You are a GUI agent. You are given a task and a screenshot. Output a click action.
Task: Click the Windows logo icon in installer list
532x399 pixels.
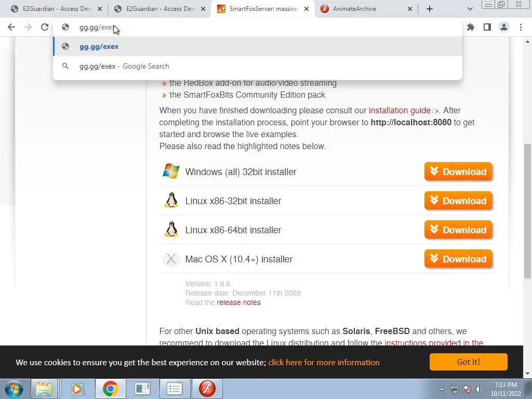pyautogui.click(x=171, y=171)
